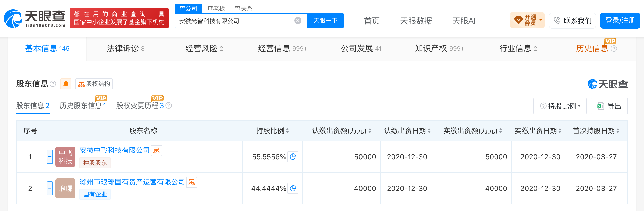
Task: Click pie chart icon next to 55.5556%
Action: (293, 157)
